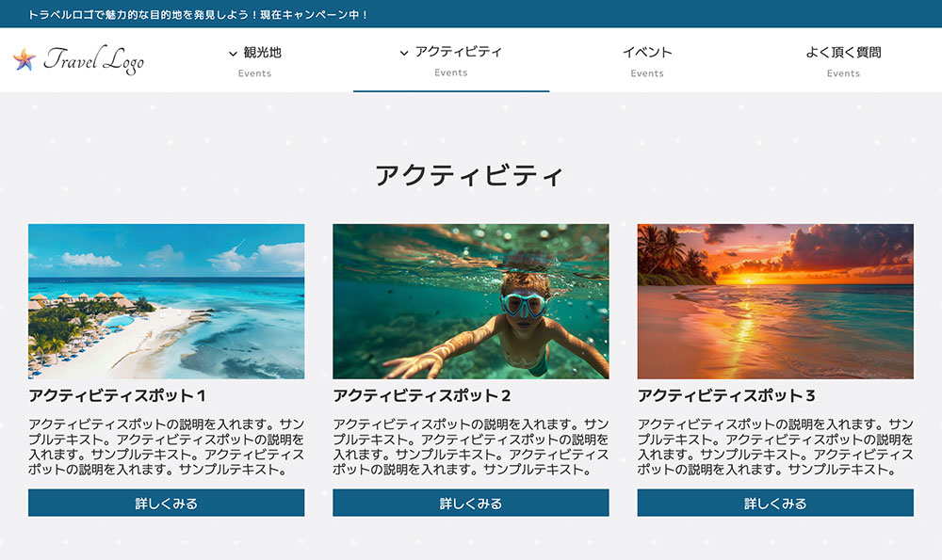Open the sunset beach photo
The height and width of the screenshot is (560, 942).
tap(775, 301)
